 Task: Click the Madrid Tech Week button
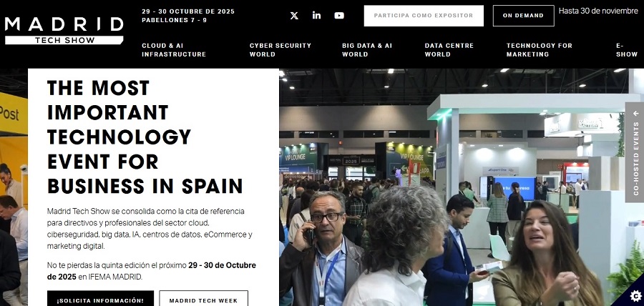pos(203,300)
